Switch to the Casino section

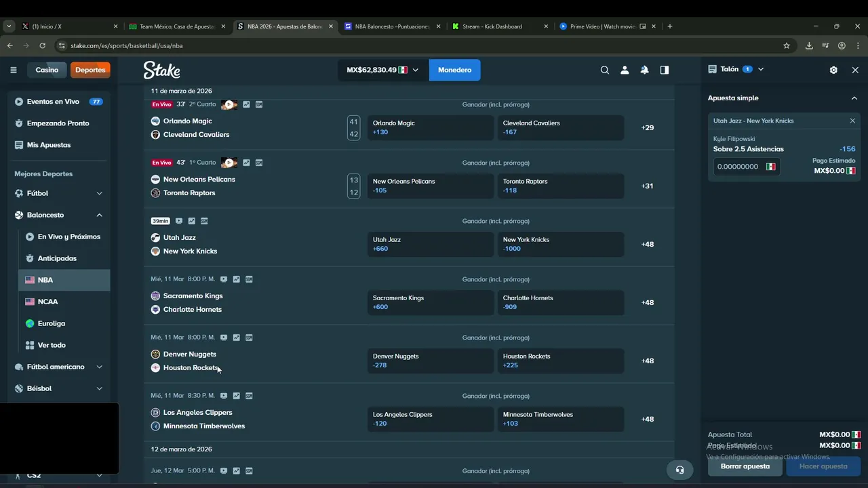coord(47,70)
